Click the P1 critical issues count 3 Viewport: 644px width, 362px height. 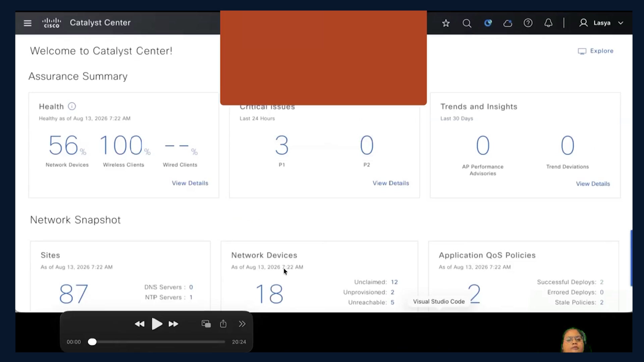(282, 145)
